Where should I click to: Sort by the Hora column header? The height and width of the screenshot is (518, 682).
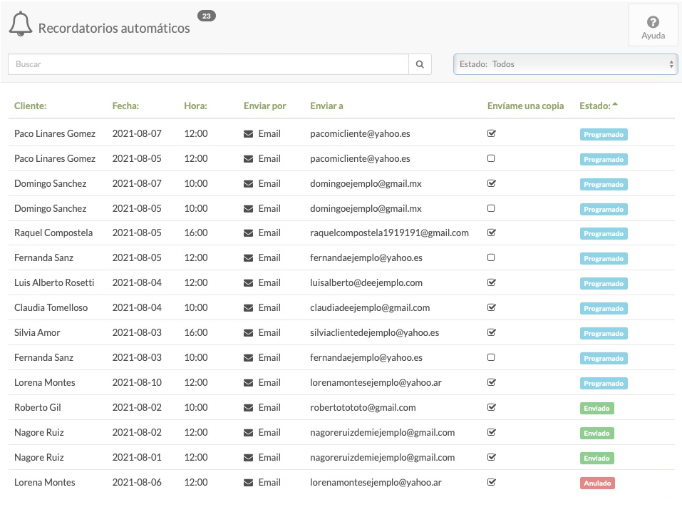tap(195, 105)
